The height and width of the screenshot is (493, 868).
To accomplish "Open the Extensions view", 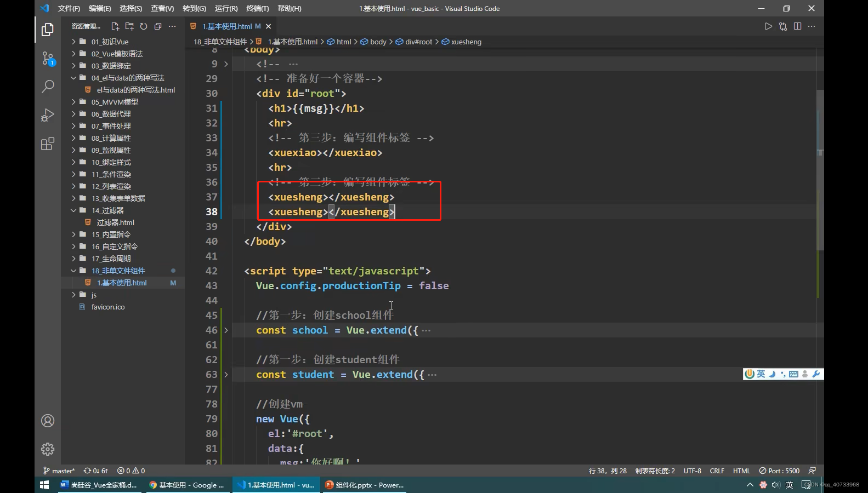I will point(48,144).
